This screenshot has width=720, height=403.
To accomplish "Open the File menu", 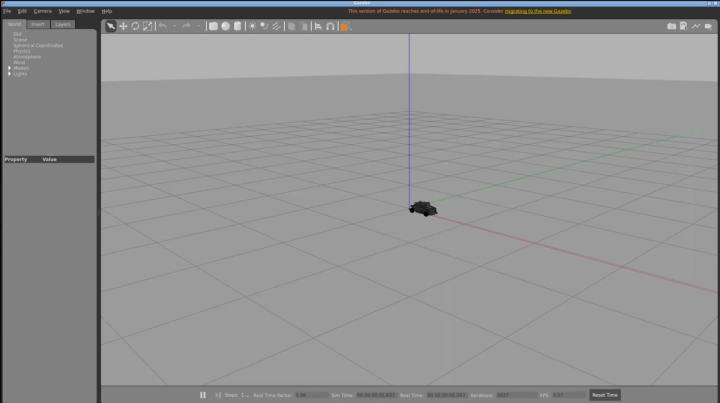I will coord(7,11).
